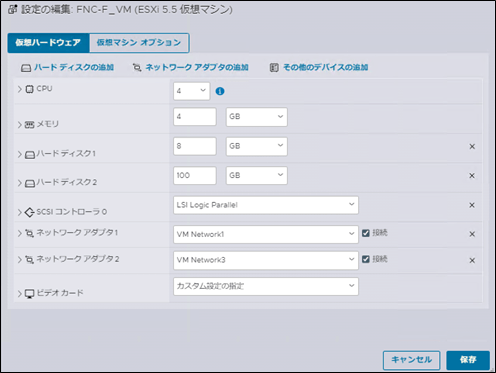This screenshot has width=496, height=373.
Task: Click the SCSI コントローラ 0 icon
Action: click(29, 212)
